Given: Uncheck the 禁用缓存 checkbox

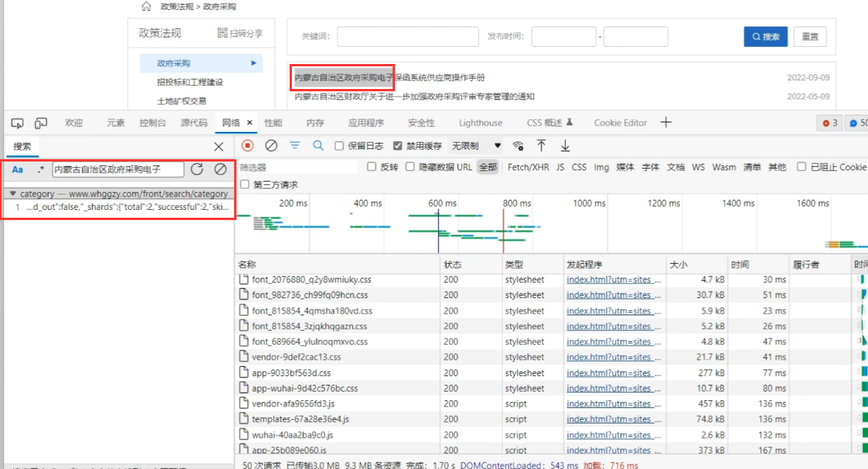Looking at the screenshot, I should point(397,146).
